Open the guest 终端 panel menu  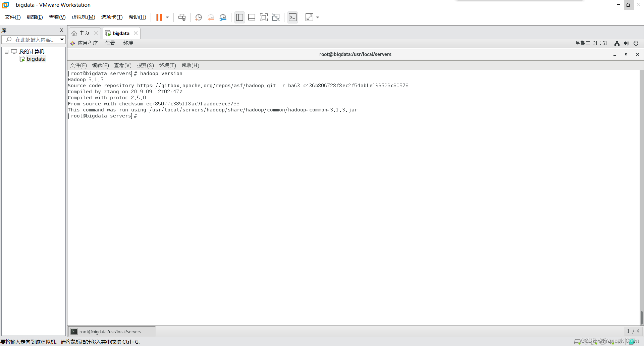[128, 43]
